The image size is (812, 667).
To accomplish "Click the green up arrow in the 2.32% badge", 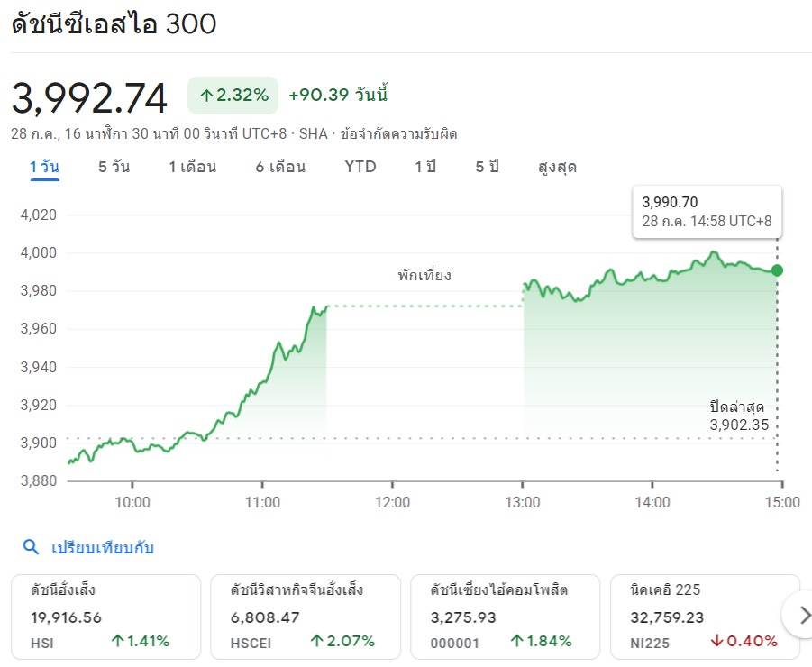I will [206, 96].
